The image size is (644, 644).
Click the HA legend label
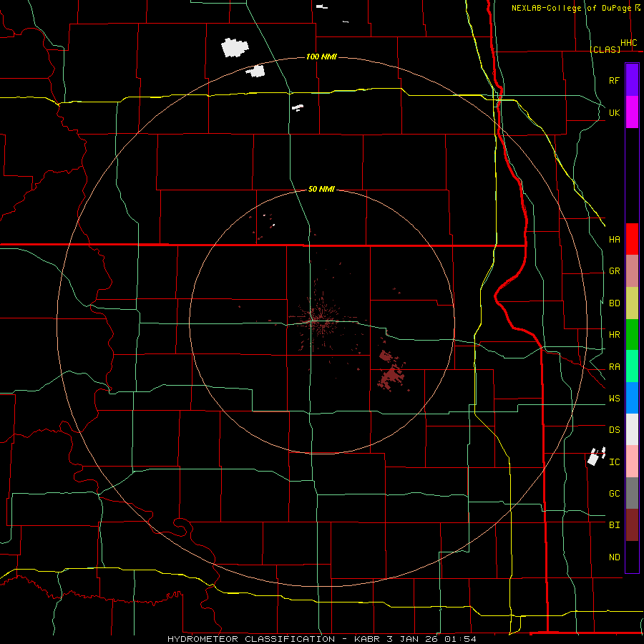(x=614, y=239)
